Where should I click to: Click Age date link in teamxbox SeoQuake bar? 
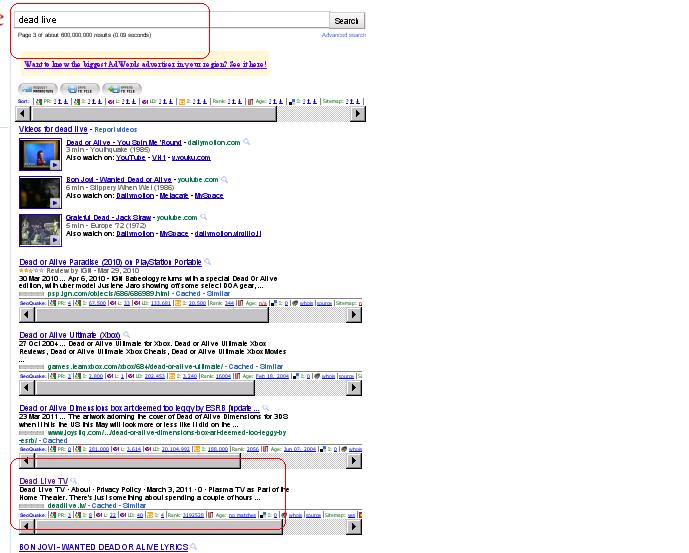tap(272, 376)
